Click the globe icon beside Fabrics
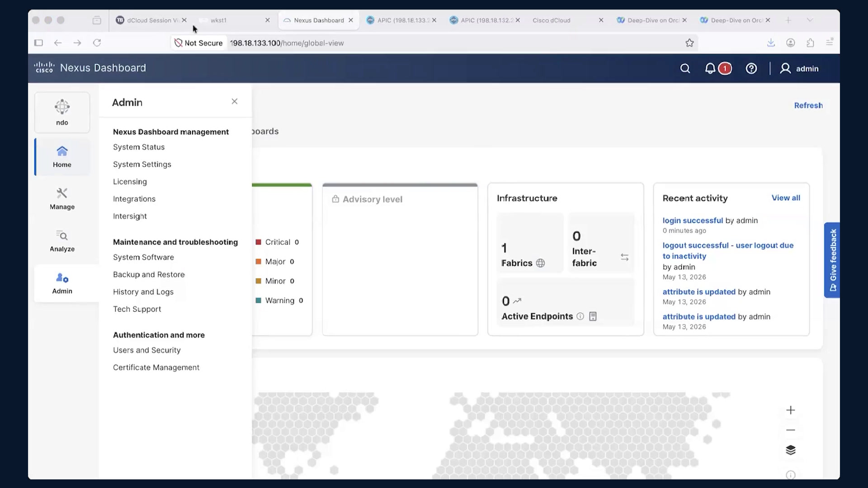Viewport: 868px width, 488px height. coord(540,263)
